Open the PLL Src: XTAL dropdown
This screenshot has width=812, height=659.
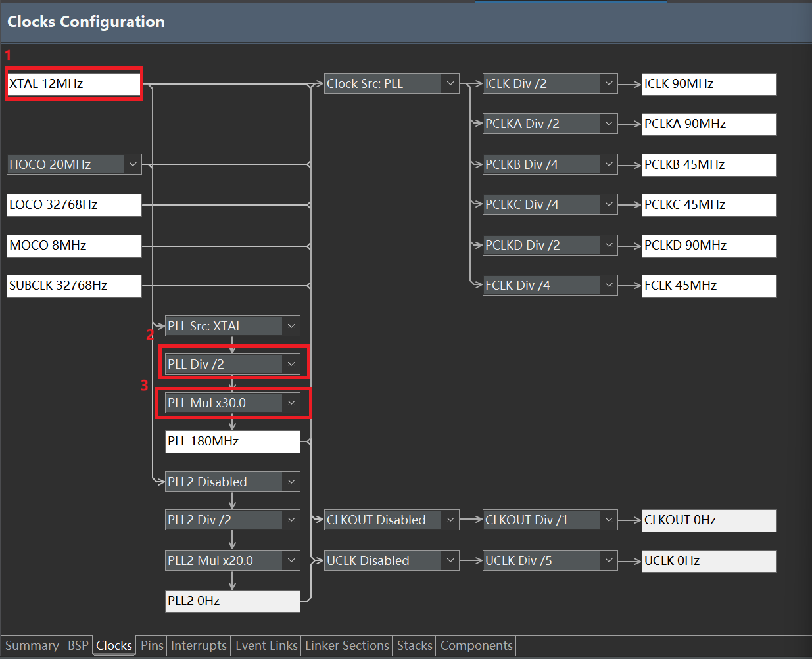232,326
